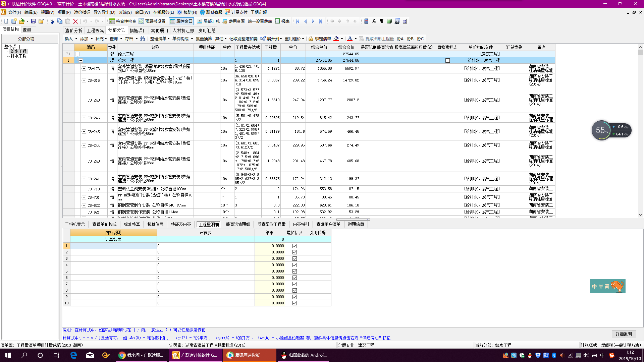
Task: Toggle 累加标识 checkbox in row 1
Action: (x=294, y=246)
